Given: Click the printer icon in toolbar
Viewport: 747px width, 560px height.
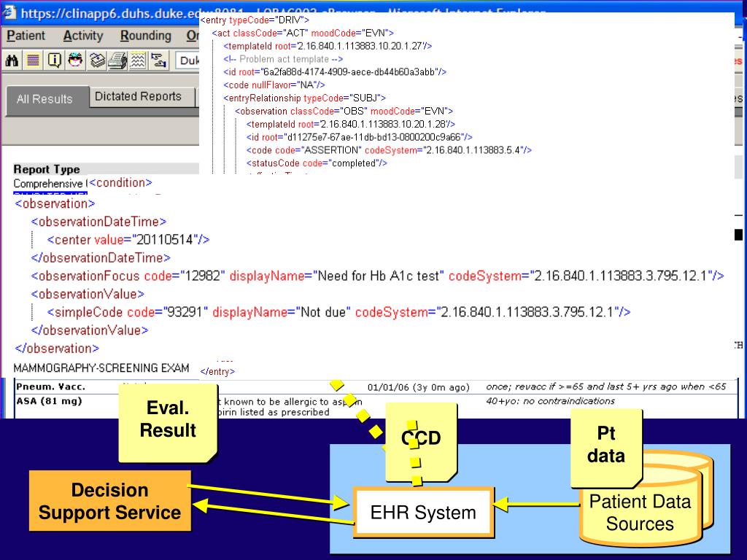Looking at the screenshot, I should [117, 61].
